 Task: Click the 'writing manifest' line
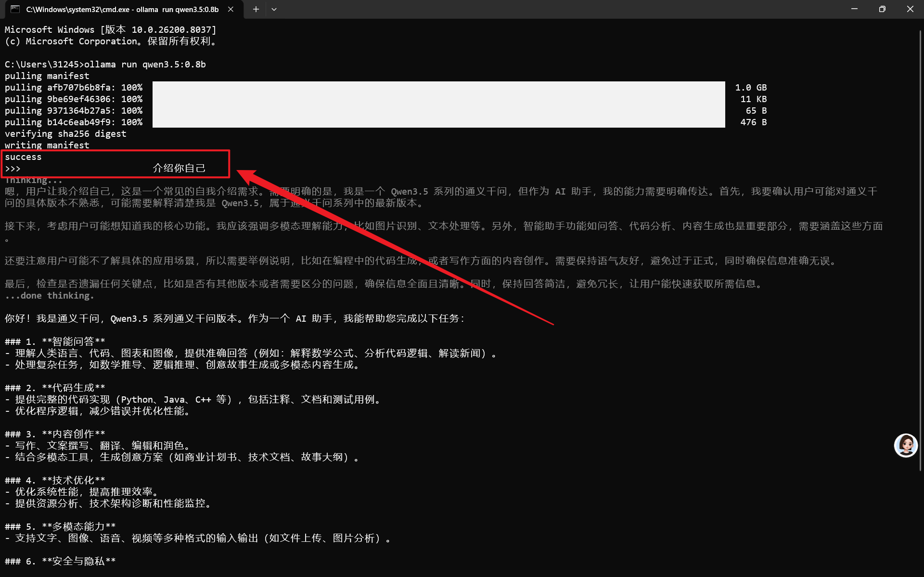[x=47, y=145]
